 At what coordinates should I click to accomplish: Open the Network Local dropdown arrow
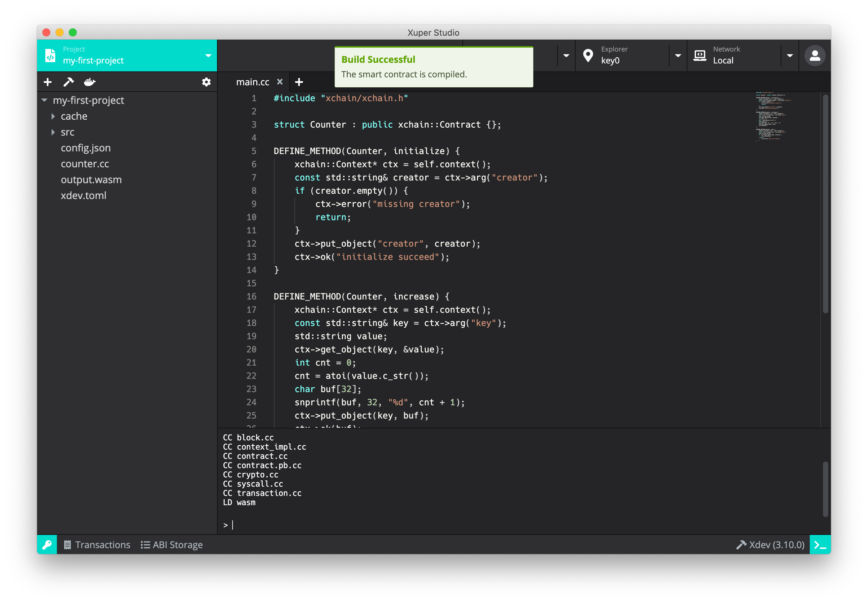pos(790,56)
